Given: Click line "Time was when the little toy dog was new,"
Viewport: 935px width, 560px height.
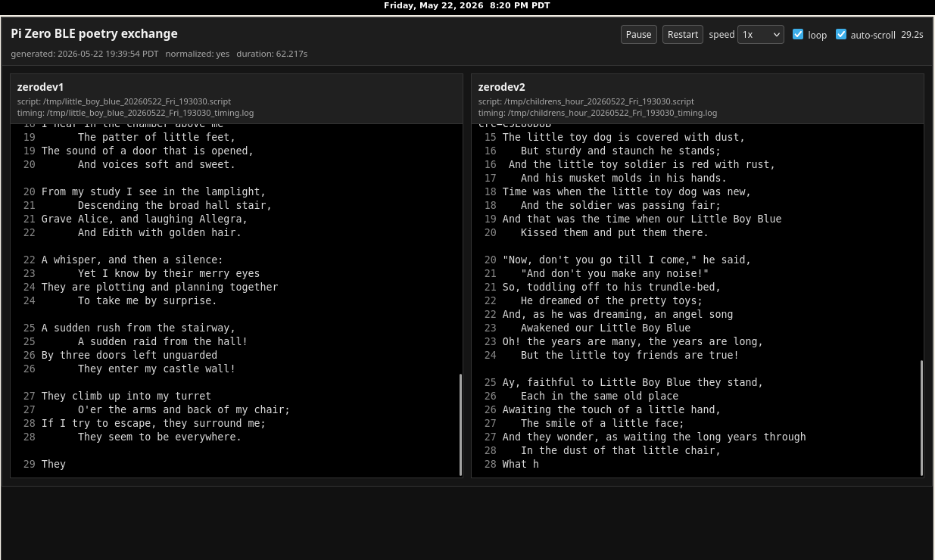Looking at the screenshot, I should [x=627, y=191].
